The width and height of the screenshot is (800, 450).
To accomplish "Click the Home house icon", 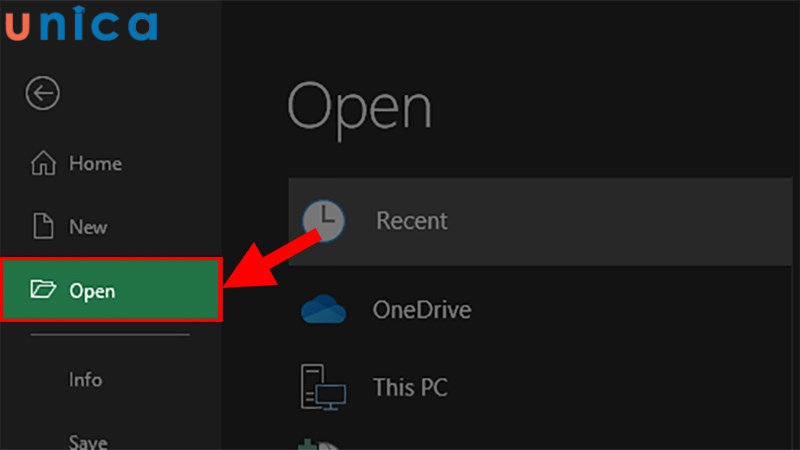I will tap(43, 163).
